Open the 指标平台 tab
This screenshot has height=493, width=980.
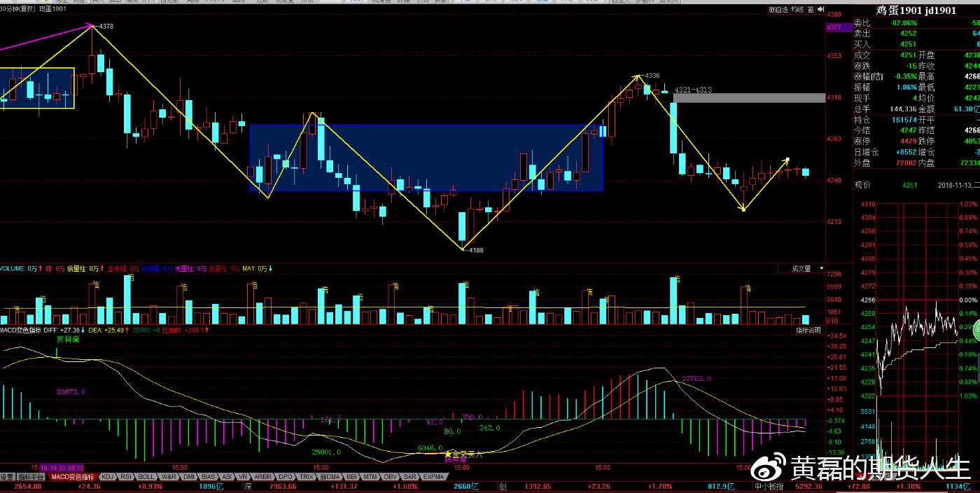click(31, 477)
